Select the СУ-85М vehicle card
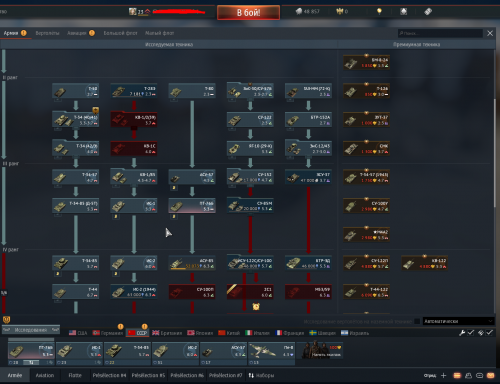500x384 pixels. tap(250, 206)
